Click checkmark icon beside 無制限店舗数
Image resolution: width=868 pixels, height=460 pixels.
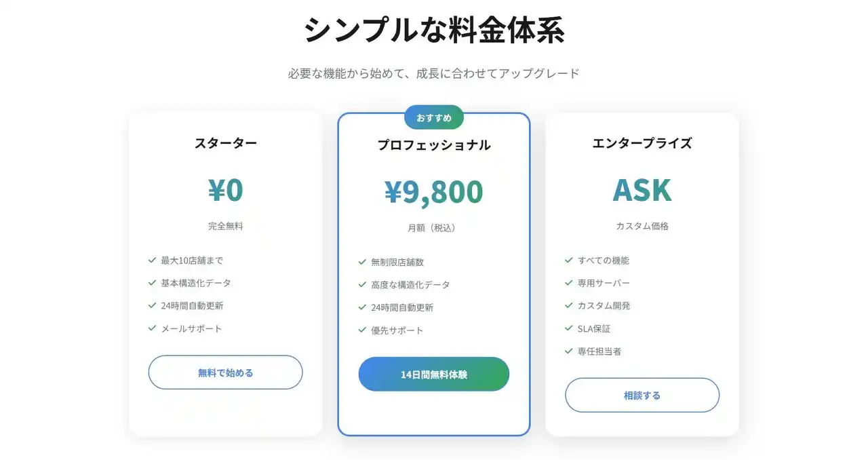click(x=363, y=262)
